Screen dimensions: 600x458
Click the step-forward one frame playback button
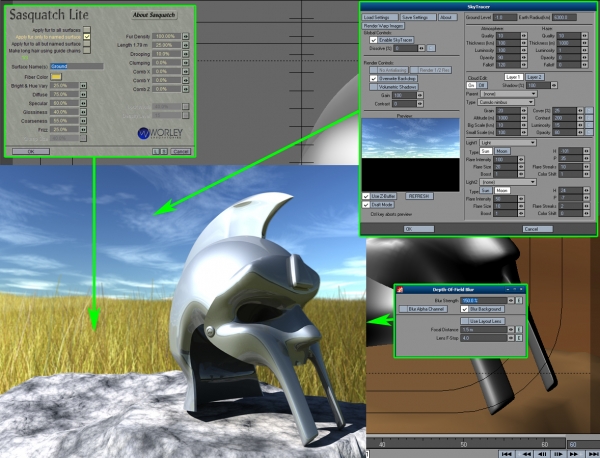pos(558,454)
